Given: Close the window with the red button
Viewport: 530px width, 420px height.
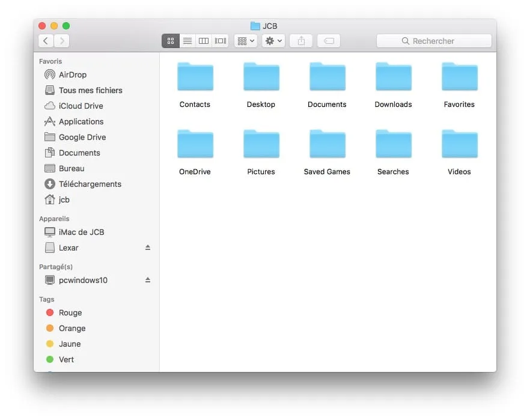Looking at the screenshot, I should point(42,26).
